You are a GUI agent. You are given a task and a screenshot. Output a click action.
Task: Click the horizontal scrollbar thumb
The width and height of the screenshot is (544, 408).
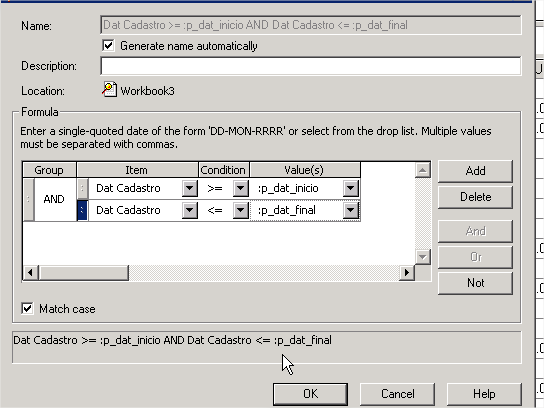click(x=84, y=273)
